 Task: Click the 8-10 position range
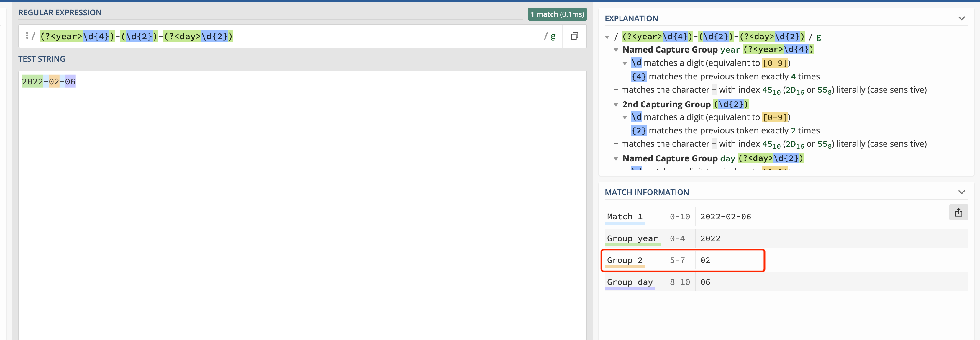click(679, 282)
